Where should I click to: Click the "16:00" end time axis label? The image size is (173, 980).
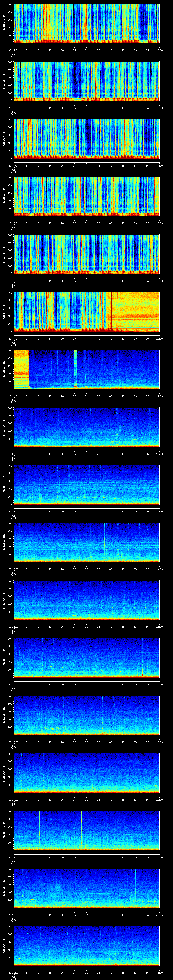[159, 108]
